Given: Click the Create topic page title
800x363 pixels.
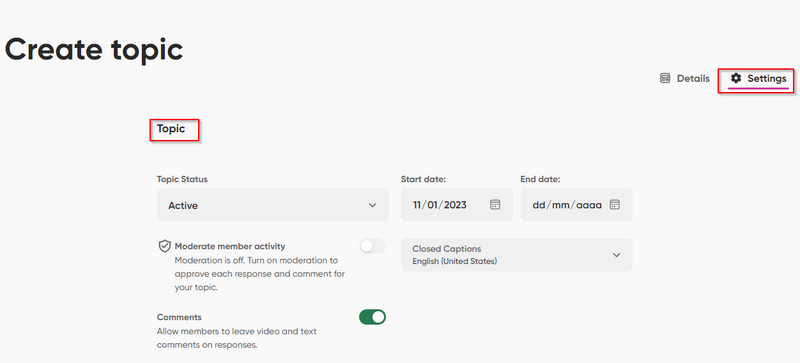Looking at the screenshot, I should (93, 50).
